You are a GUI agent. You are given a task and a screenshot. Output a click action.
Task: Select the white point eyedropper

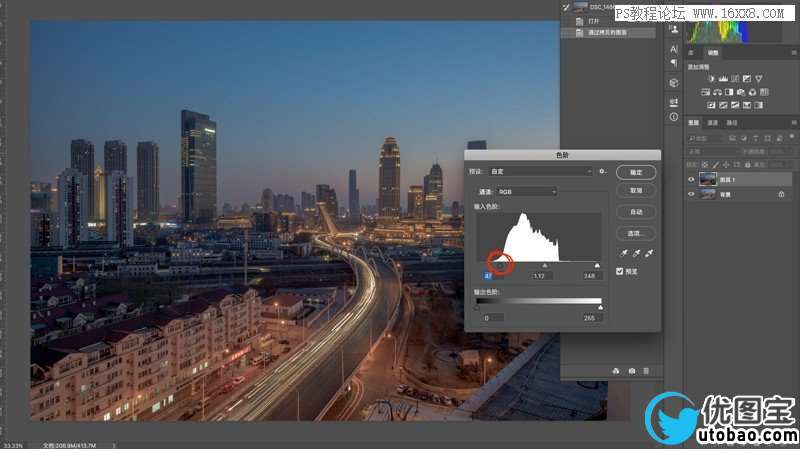tap(649, 253)
